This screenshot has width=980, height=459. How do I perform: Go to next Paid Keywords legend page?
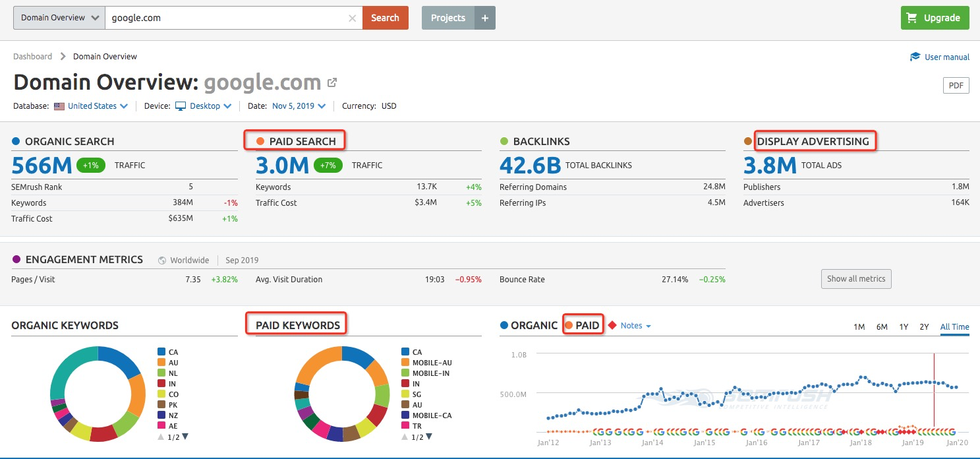point(429,437)
